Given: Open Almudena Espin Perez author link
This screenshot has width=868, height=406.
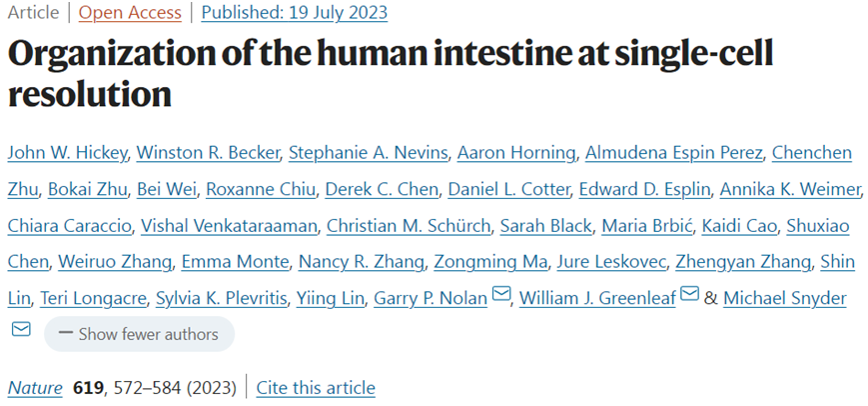Looking at the screenshot, I should [x=675, y=152].
